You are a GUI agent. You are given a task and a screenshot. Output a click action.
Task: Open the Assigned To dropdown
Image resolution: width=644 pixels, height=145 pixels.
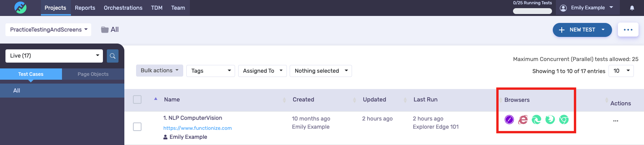[262, 71]
